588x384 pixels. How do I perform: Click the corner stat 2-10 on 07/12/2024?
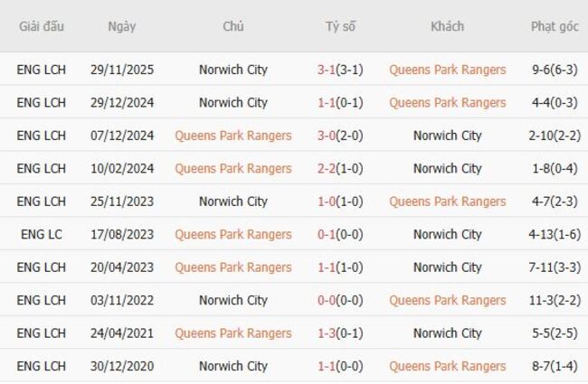[545, 136]
